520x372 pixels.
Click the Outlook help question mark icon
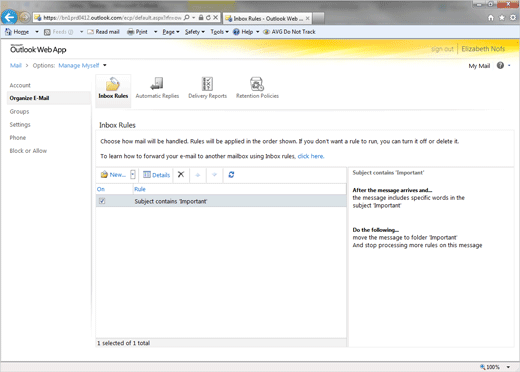tap(500, 65)
